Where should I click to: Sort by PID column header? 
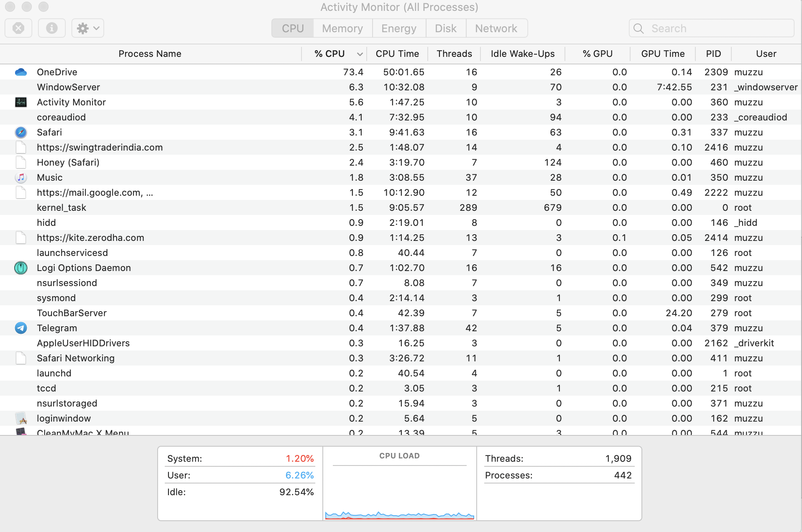click(713, 54)
